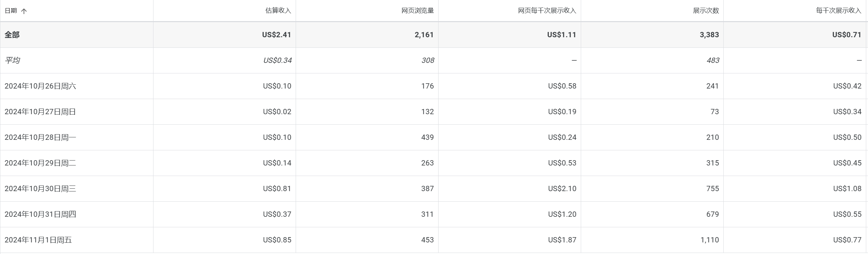
Task: Click the US$2.10 page RPM value
Action: click(562, 189)
